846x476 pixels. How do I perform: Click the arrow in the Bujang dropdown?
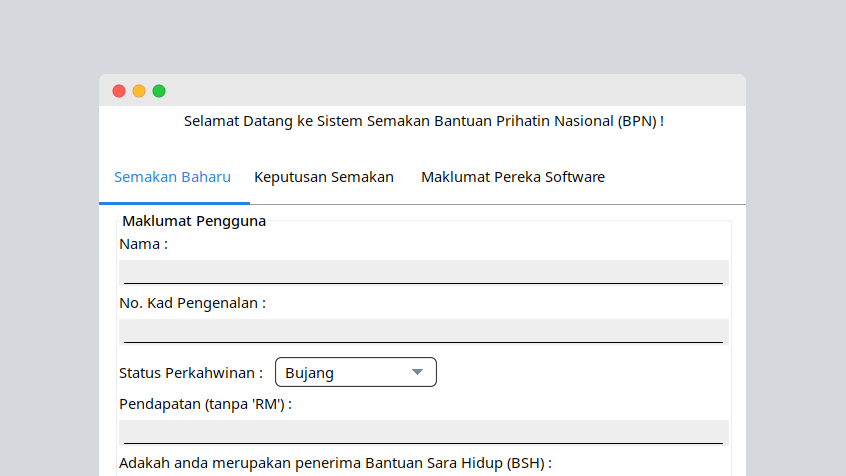(x=418, y=373)
